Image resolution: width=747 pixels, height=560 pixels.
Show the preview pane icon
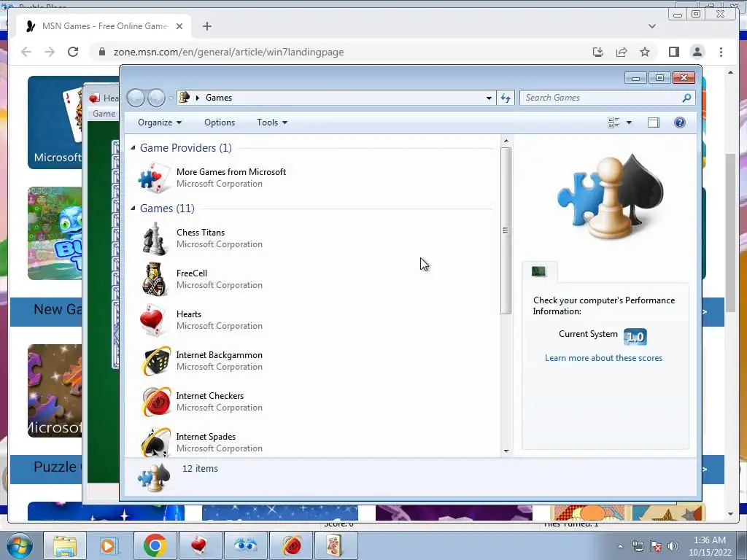[653, 122]
